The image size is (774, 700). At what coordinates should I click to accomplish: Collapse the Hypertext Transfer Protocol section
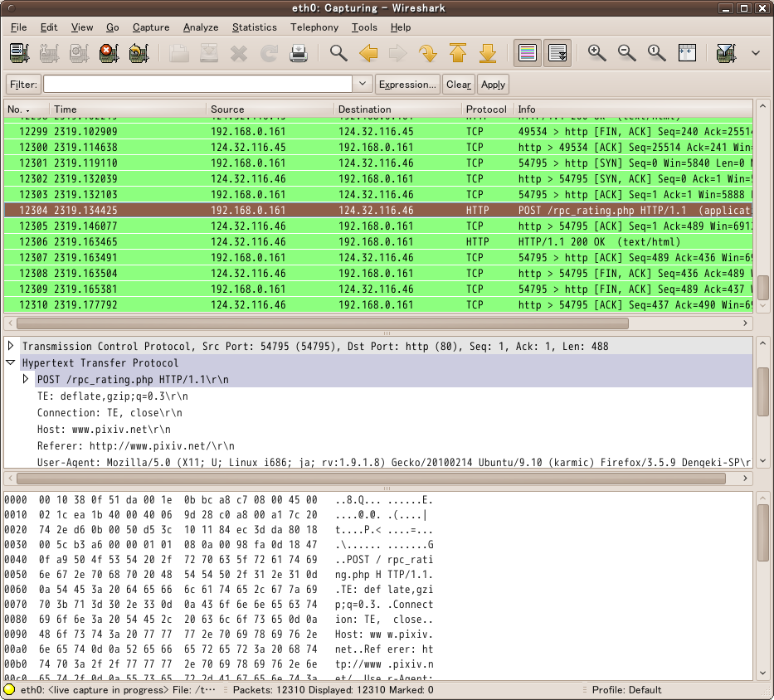click(x=12, y=363)
